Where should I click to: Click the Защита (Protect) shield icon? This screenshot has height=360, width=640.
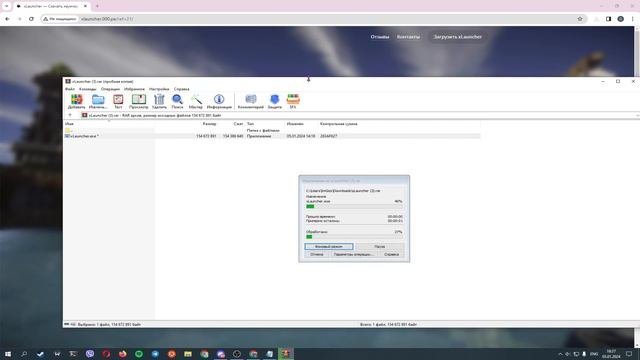274,101
